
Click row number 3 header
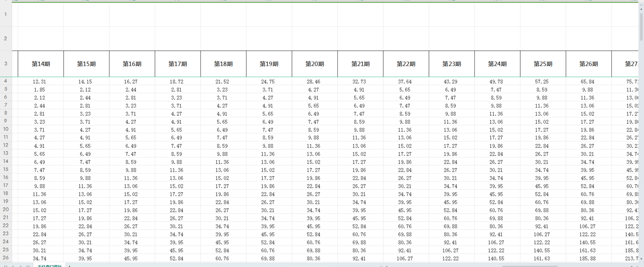click(x=6, y=64)
